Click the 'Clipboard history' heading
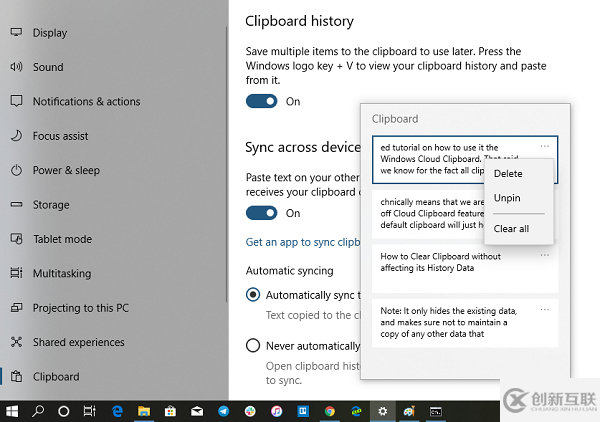This screenshot has height=422, width=600. (x=299, y=21)
